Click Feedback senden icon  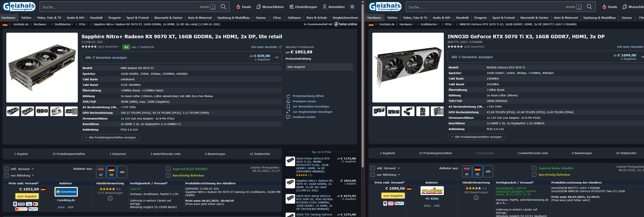pyautogui.click(x=288, y=117)
